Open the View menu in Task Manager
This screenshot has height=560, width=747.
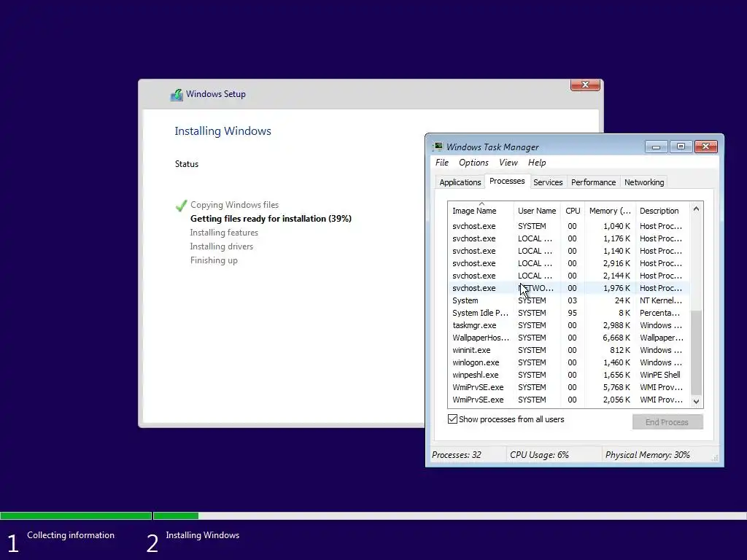coord(508,163)
